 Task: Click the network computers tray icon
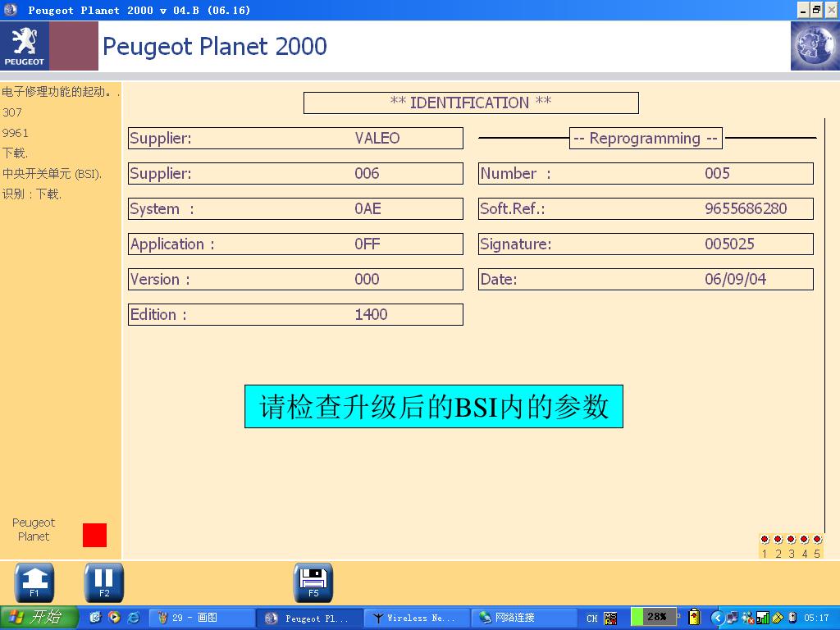click(x=733, y=619)
